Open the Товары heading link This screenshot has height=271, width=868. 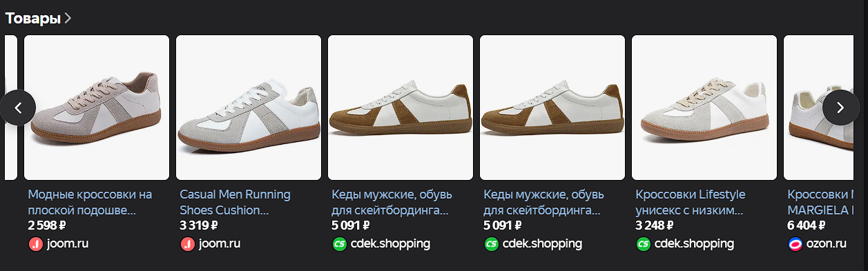point(33,19)
